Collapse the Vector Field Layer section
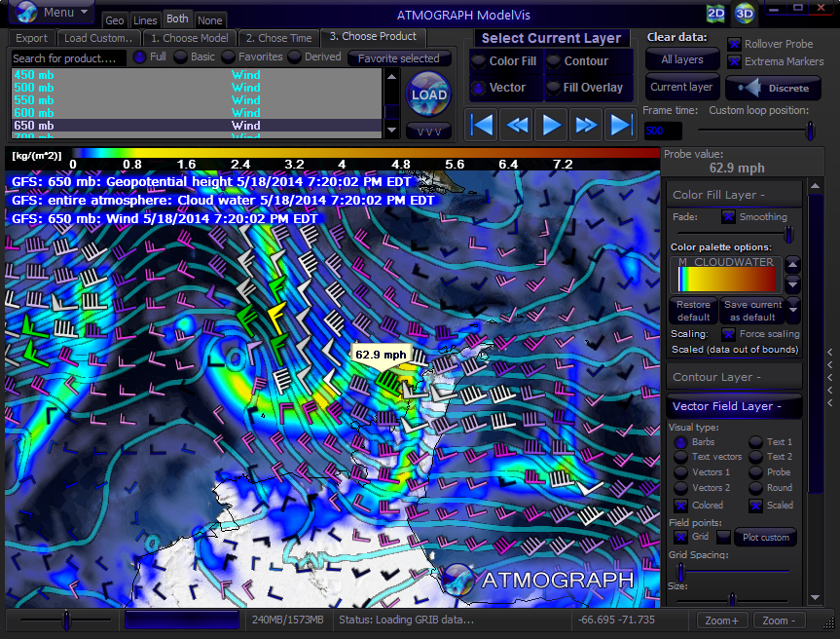Image resolution: width=840 pixels, height=639 pixels. coord(734,406)
